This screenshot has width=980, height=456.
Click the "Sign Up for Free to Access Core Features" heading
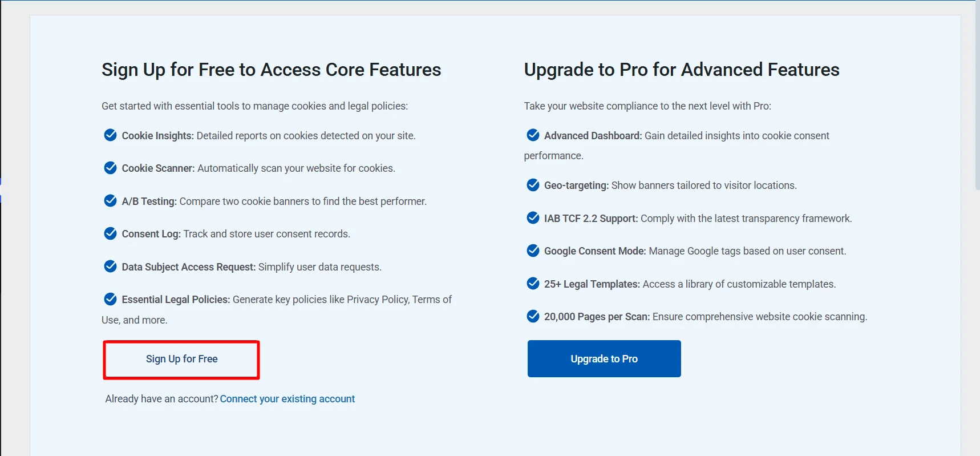271,70
